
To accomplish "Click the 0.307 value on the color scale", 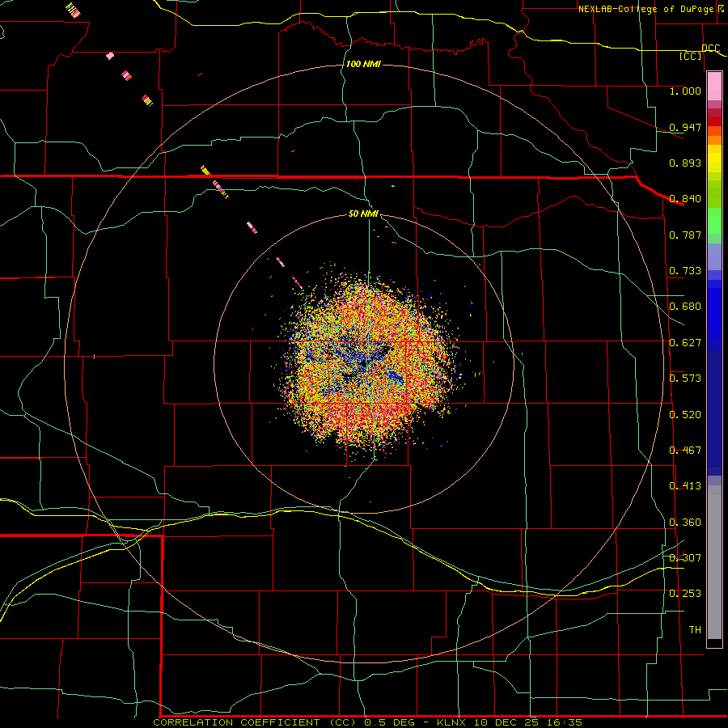I will tap(685, 558).
